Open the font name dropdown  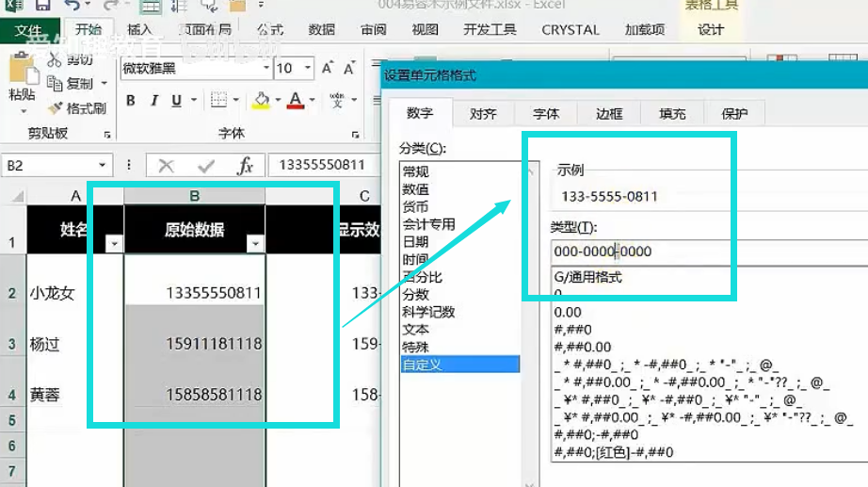tap(266, 68)
